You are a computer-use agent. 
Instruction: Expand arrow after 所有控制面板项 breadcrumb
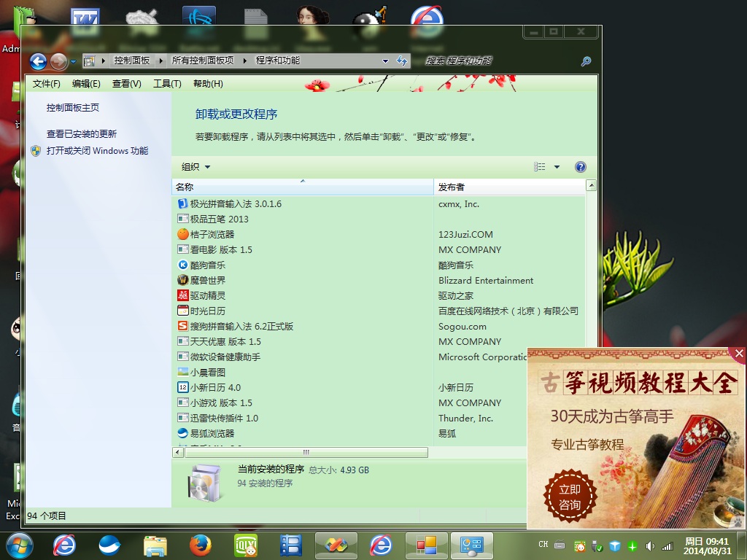pyautogui.click(x=245, y=61)
